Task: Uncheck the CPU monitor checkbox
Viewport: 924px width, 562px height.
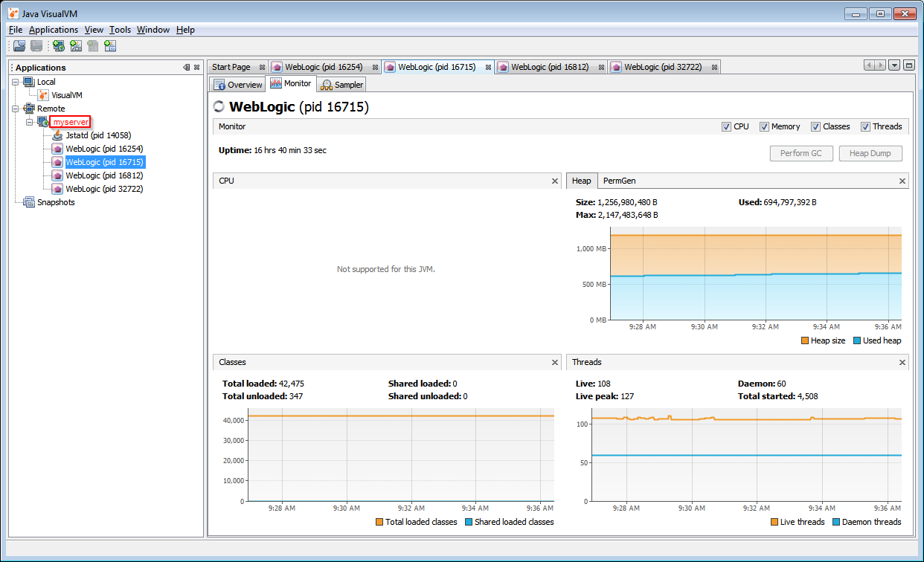Action: (x=726, y=126)
